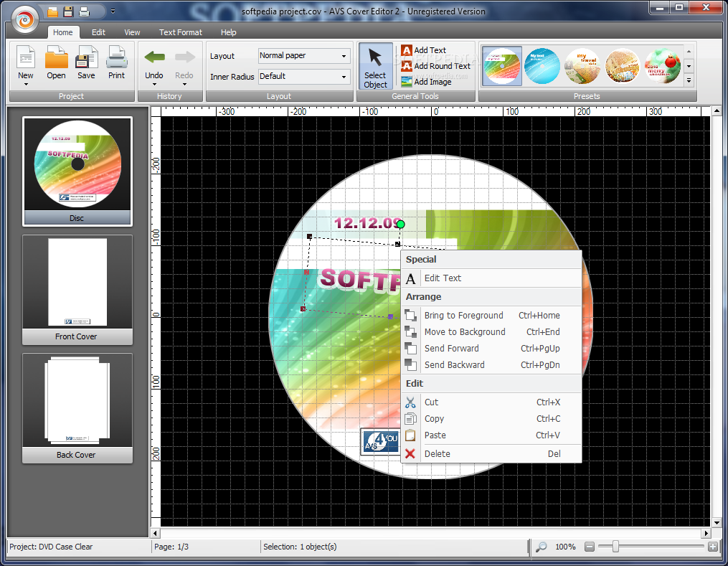Undo the last action
The image size is (728, 566).
pyautogui.click(x=154, y=57)
